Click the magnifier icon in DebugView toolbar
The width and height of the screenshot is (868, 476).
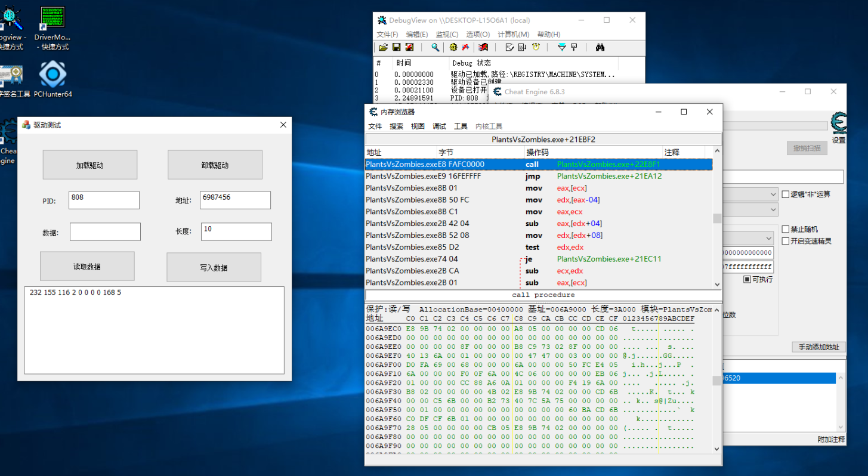coord(435,47)
